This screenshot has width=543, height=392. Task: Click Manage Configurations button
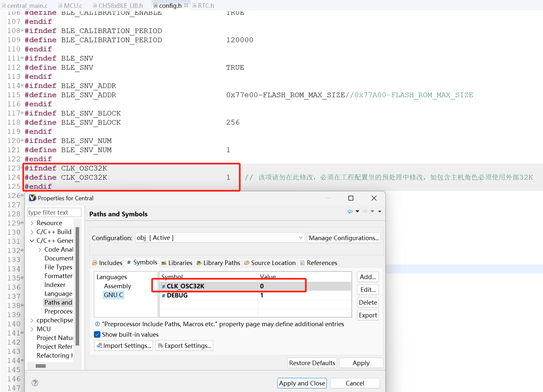pyautogui.click(x=344, y=238)
